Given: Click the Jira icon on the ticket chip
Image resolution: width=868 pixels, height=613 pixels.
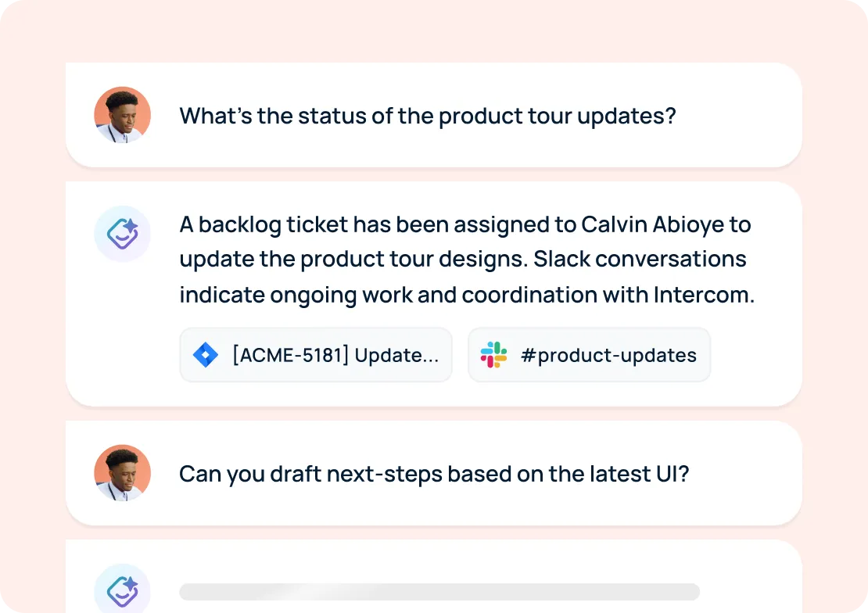Looking at the screenshot, I should coord(205,354).
